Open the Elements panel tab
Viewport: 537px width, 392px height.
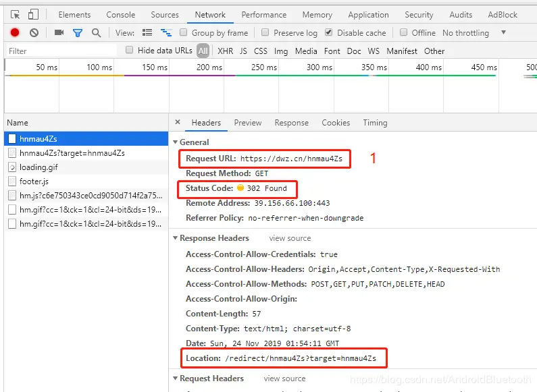74,15
